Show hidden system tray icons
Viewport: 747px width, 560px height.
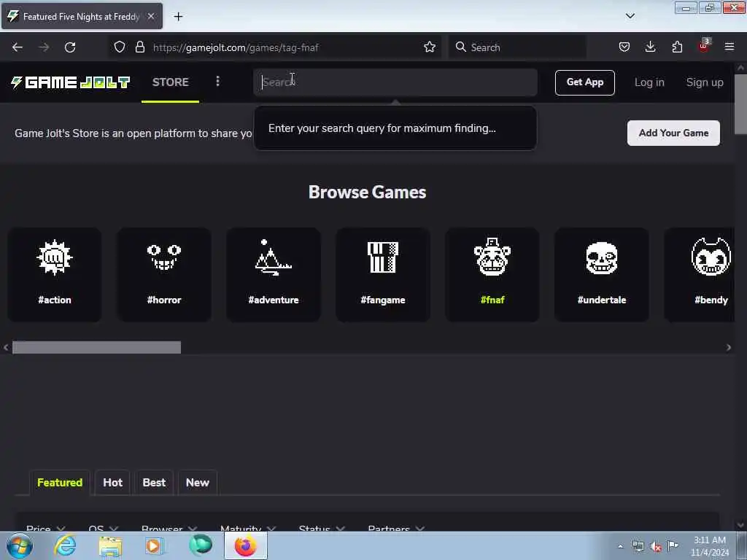pyautogui.click(x=620, y=546)
